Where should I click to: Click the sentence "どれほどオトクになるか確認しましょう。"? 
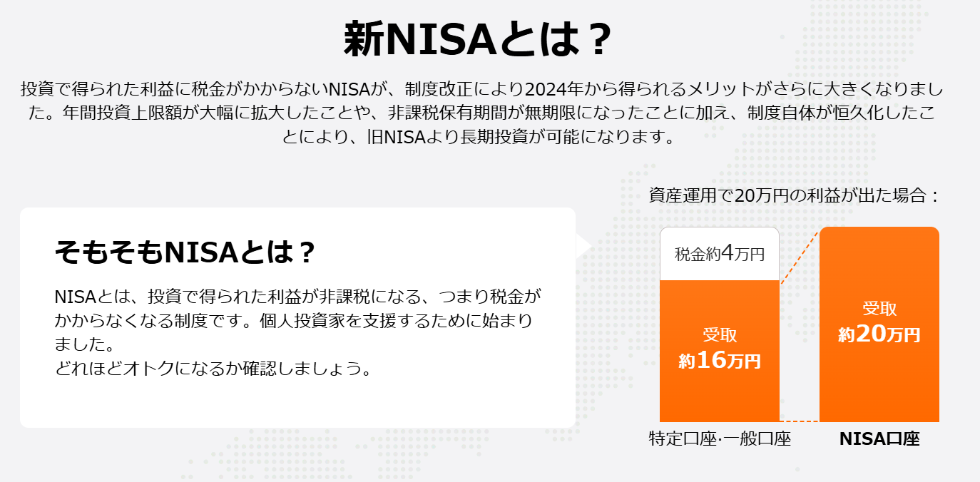(213, 370)
